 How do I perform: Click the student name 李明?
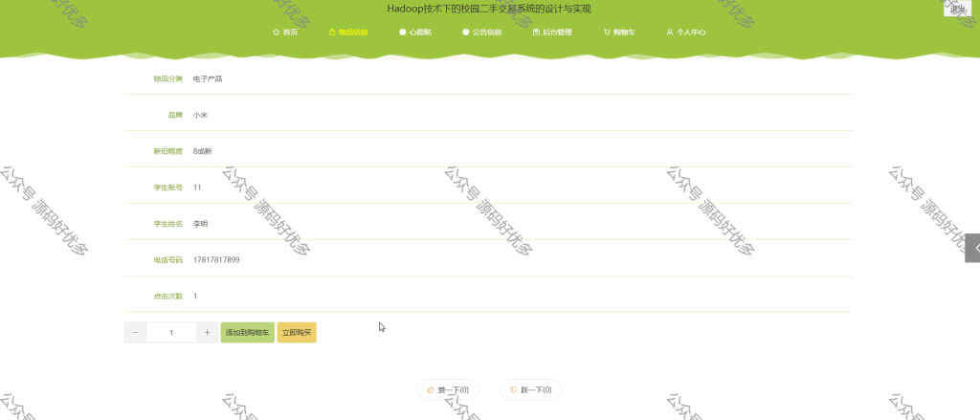(200, 224)
